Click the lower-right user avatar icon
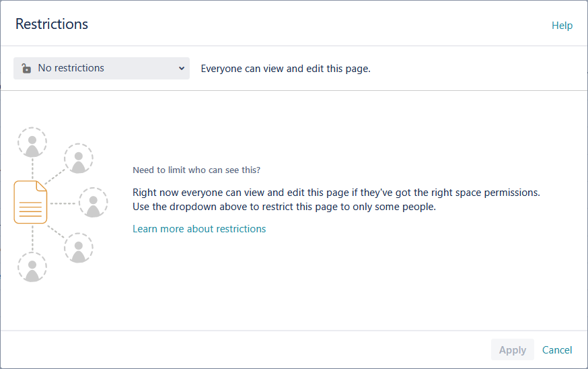Screen dimensions: 588x369 pos(78,248)
